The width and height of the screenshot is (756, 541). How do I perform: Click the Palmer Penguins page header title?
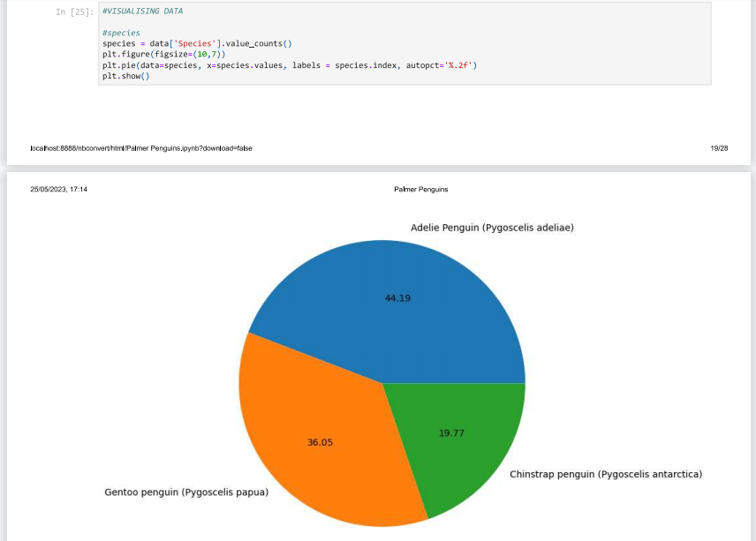click(421, 190)
